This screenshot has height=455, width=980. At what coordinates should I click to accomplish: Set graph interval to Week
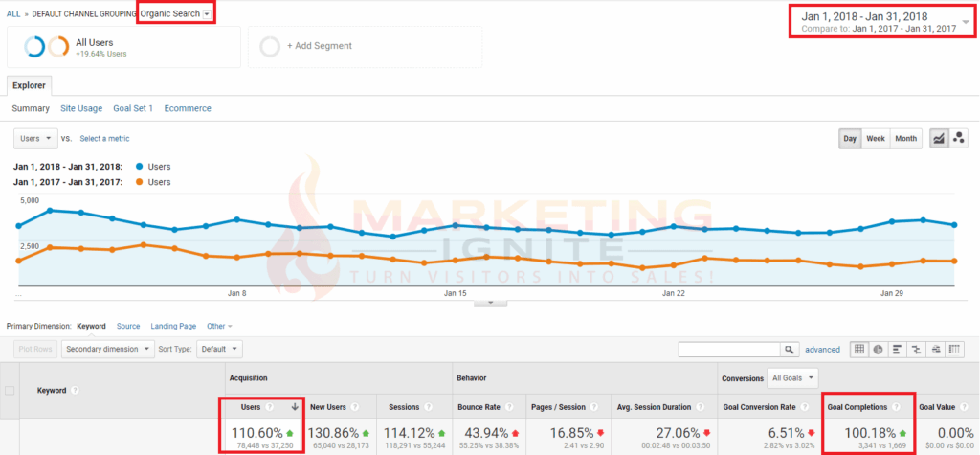point(875,139)
